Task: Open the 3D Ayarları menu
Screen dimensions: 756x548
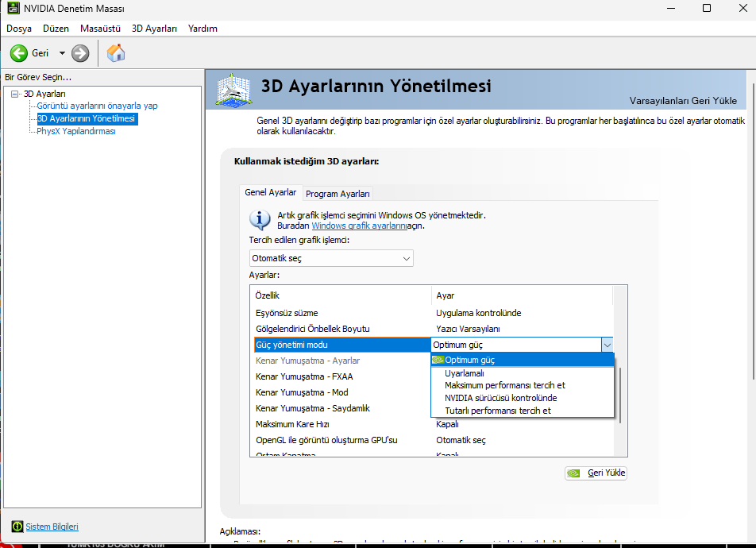Action: (x=154, y=29)
